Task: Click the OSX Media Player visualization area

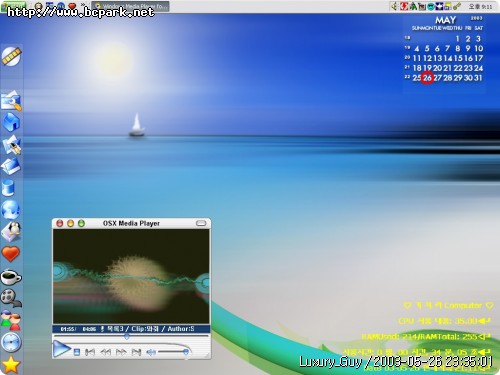Action: tap(131, 276)
